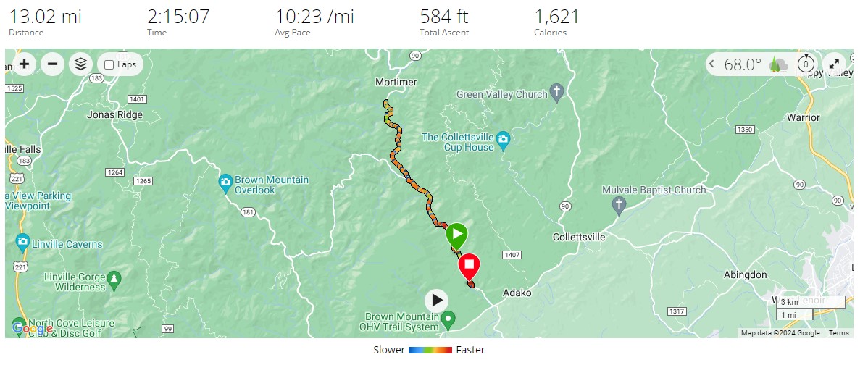Click the weather cloud and tree icon
The width and height of the screenshot is (868, 365).
(778, 64)
